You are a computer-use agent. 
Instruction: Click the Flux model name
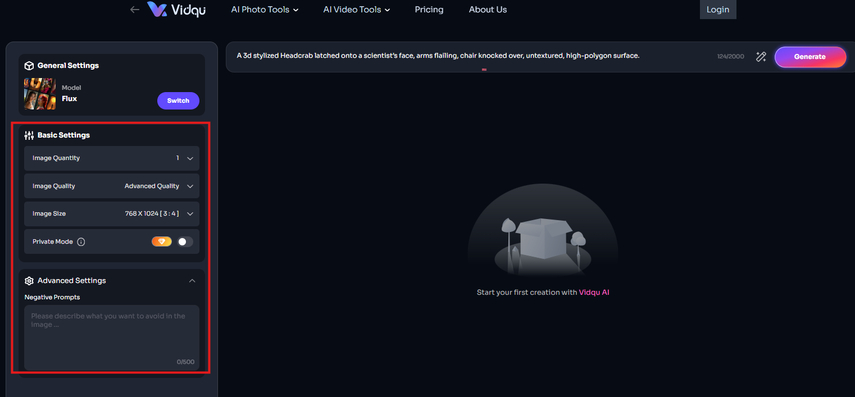69,99
